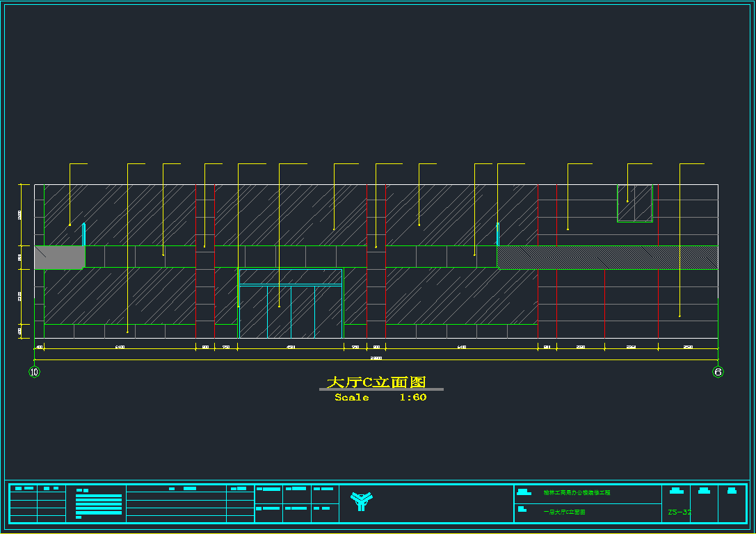Click the cyan notes text block in title block

(99, 504)
